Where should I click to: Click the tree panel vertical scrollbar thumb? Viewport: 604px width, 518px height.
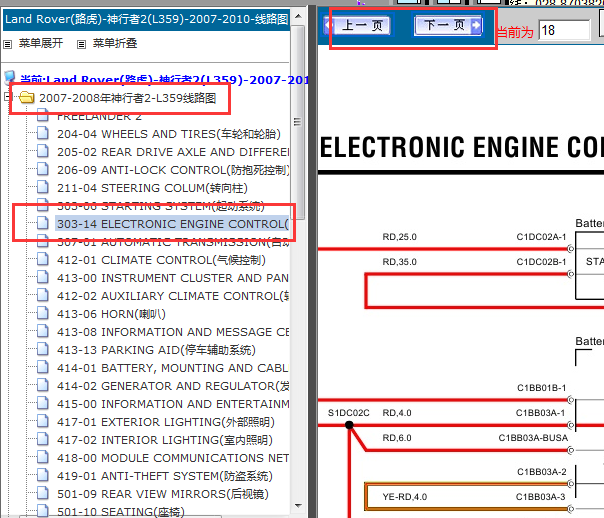pyautogui.click(x=298, y=122)
